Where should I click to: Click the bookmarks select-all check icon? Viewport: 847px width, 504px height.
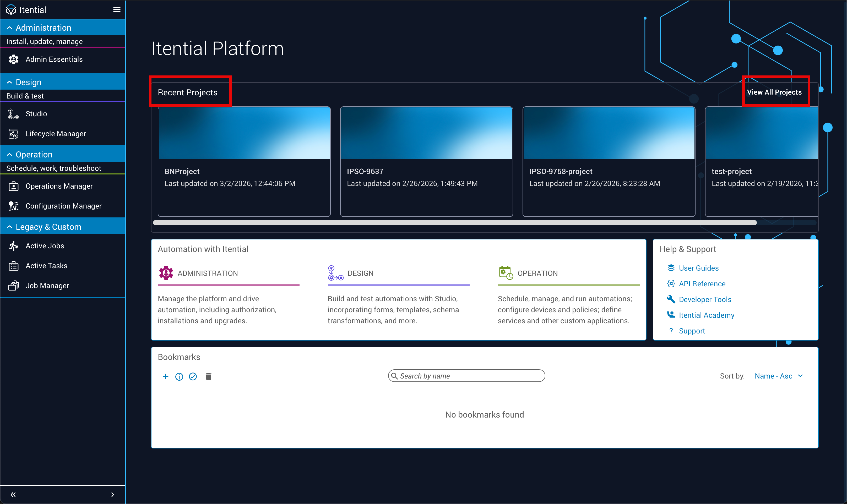coord(193,376)
